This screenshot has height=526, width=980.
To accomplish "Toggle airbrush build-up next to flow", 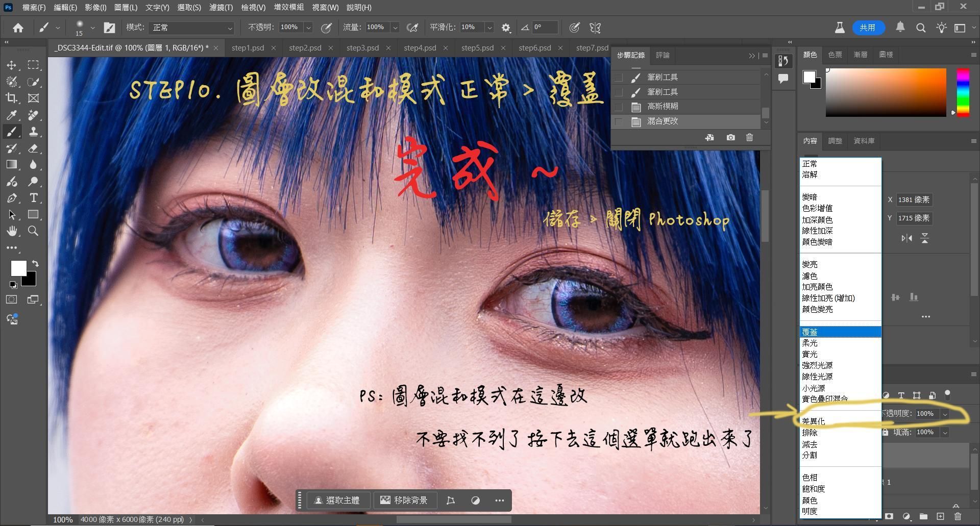I will pyautogui.click(x=412, y=28).
